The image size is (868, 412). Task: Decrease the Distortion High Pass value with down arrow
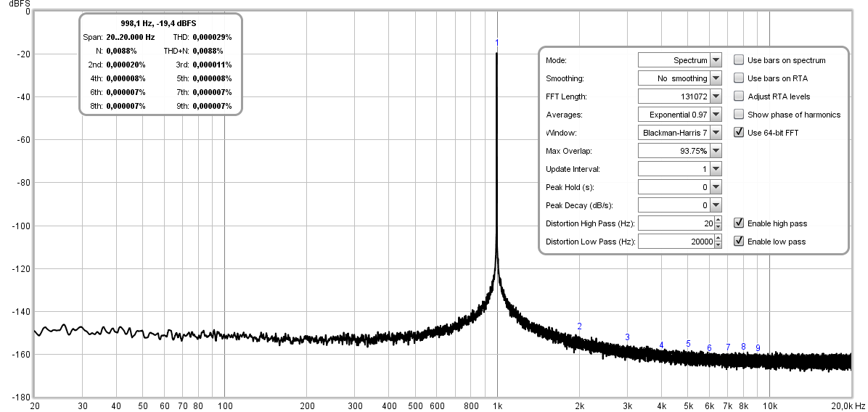click(x=718, y=227)
